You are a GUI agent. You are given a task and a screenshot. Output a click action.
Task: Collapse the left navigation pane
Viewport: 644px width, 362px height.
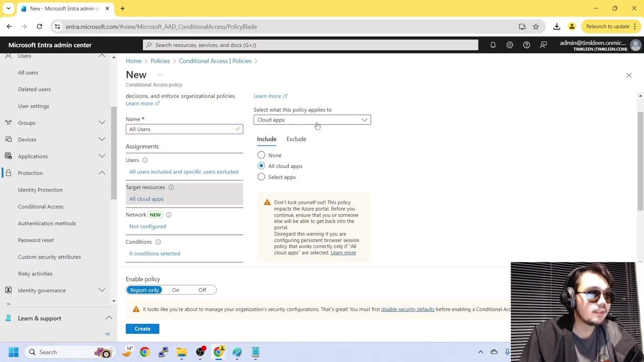(x=107, y=334)
